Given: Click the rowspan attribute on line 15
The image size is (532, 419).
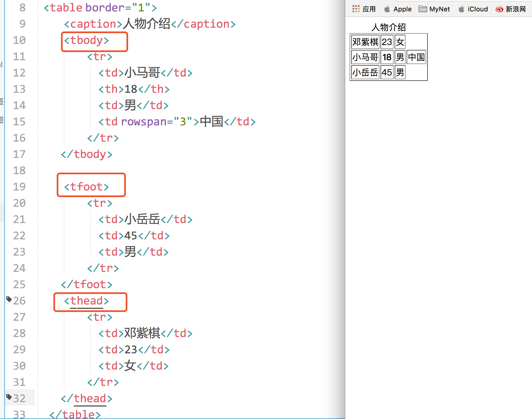Looking at the screenshot, I should coord(143,122).
